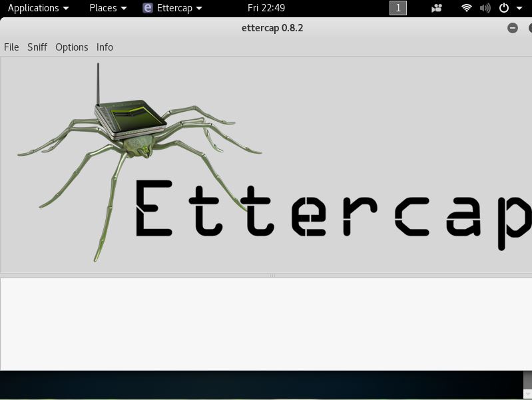Open the Options menu
Screen dimensions: 532x400
(x=72, y=47)
